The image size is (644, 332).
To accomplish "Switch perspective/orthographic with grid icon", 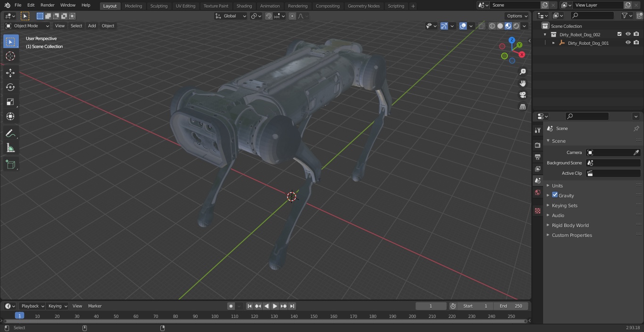I will click(522, 106).
